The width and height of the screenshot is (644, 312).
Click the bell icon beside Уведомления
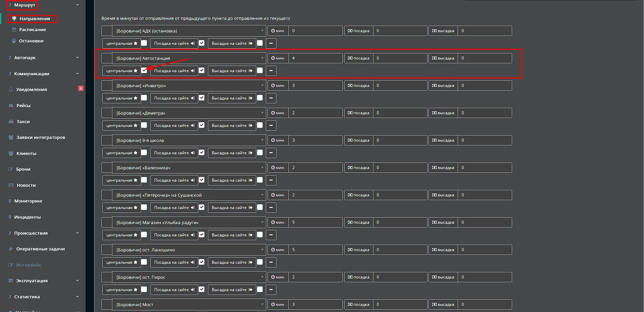tap(11, 90)
